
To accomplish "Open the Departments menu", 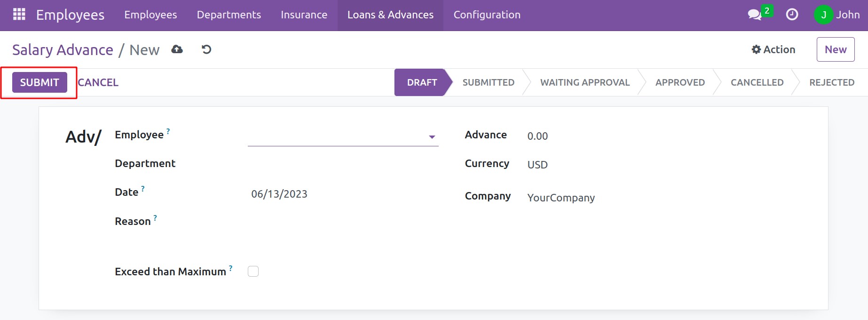I will click(229, 15).
